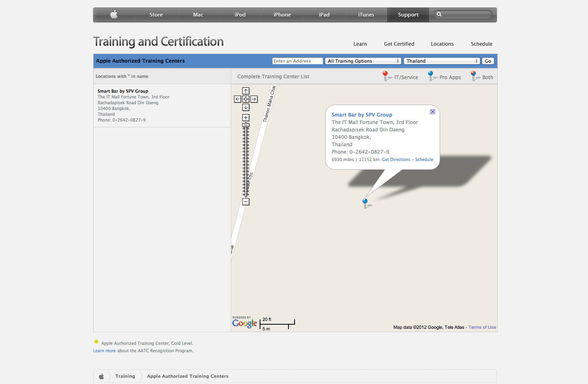Open the iPad menu
The image size is (588, 384).
(324, 15)
